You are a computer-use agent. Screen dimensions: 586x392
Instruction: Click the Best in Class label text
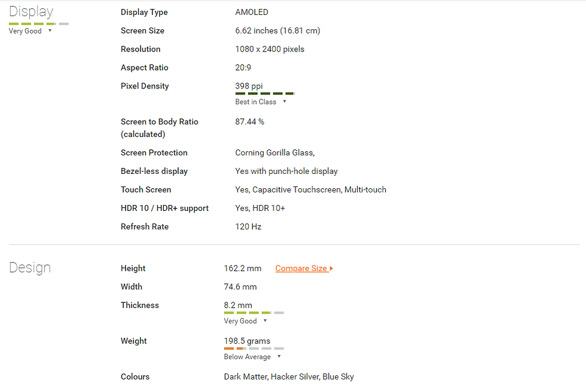point(256,102)
